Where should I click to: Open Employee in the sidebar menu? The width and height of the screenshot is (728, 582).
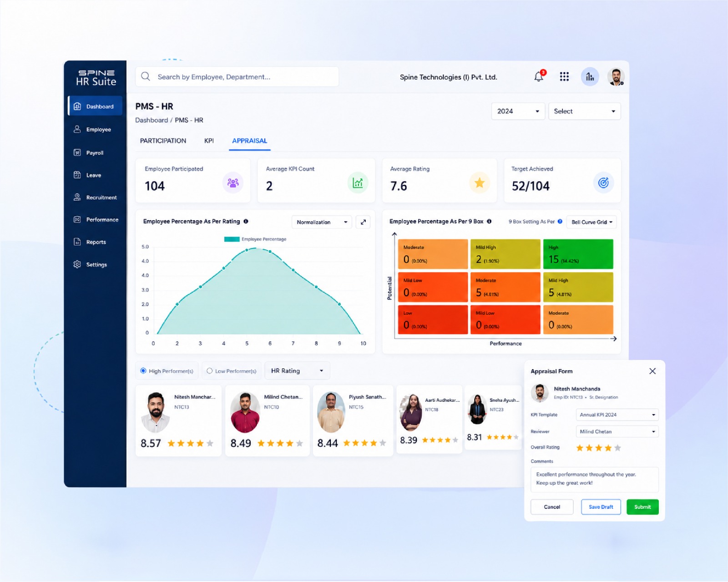95,129
